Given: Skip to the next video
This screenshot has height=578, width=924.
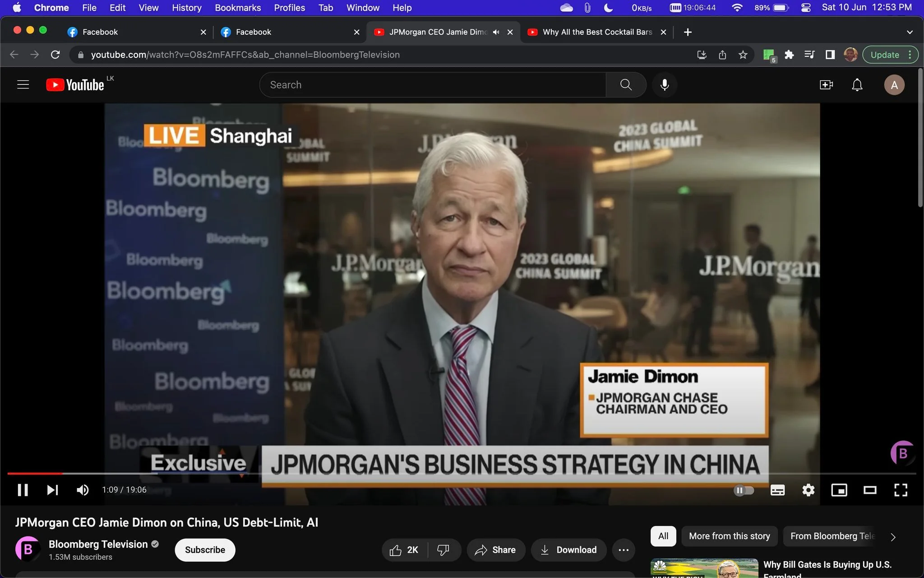Looking at the screenshot, I should 52,490.
